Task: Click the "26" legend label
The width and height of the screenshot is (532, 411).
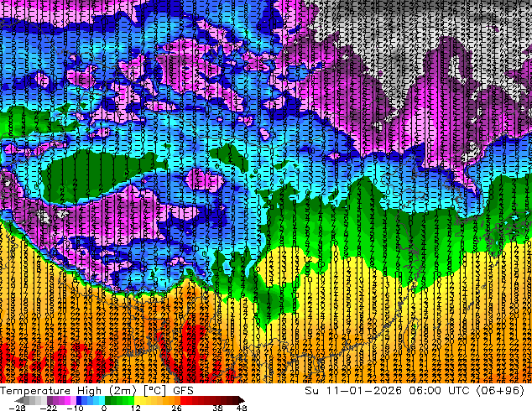Action: point(176,408)
